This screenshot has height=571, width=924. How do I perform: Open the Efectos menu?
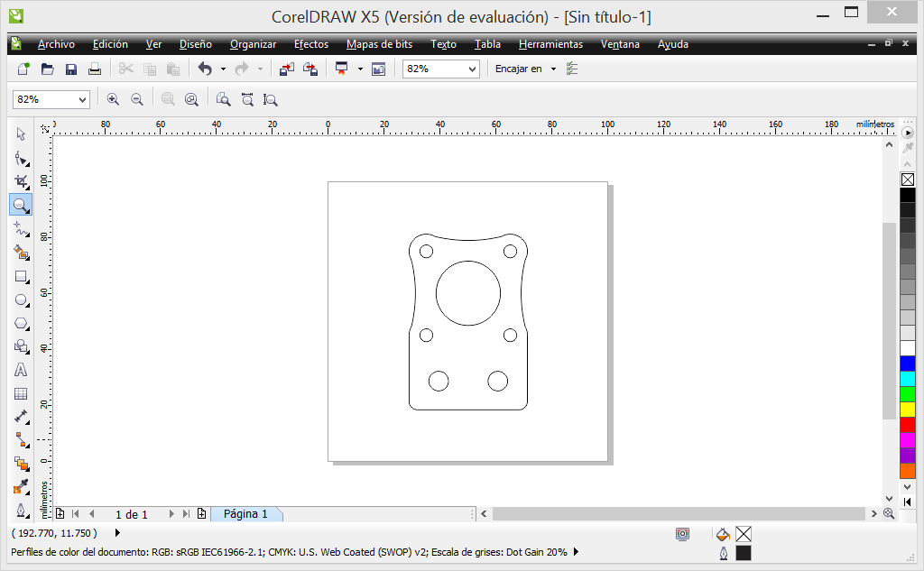[x=311, y=44]
